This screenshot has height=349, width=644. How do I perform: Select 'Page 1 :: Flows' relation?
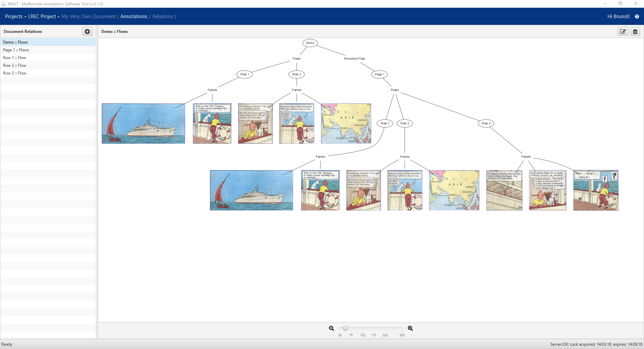[16, 50]
